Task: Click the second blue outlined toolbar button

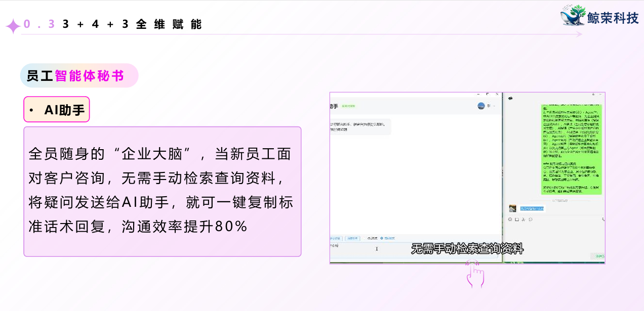Action: 353,238
